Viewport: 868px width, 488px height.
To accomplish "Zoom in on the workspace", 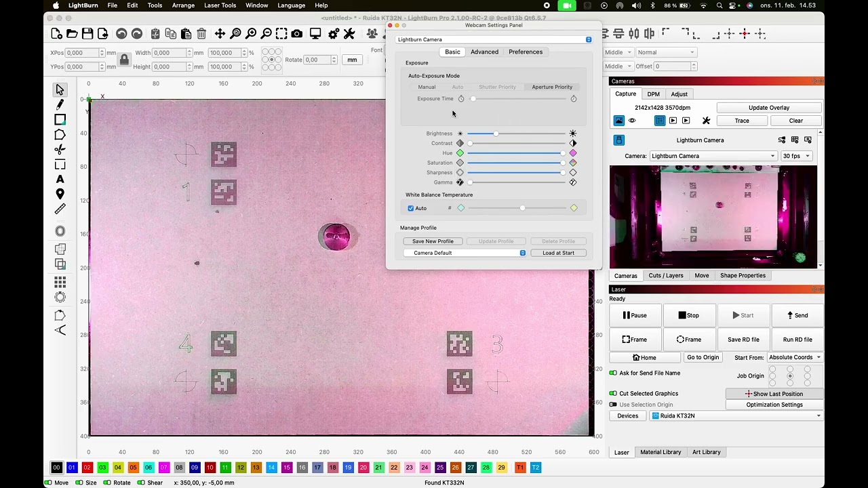I will point(251,34).
